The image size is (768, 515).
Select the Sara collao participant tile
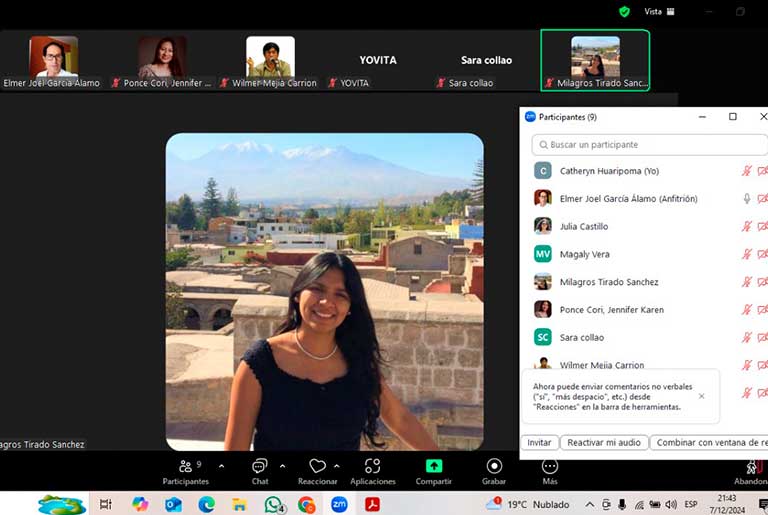point(486,60)
